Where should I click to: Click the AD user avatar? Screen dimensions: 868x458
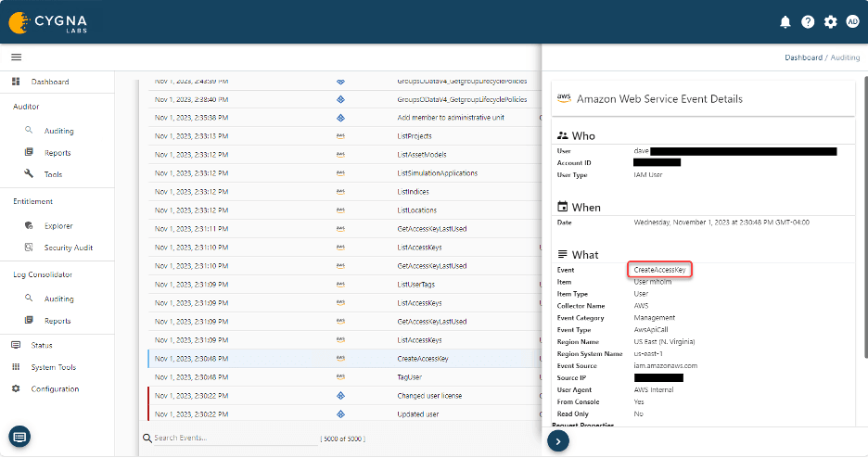[x=852, y=21]
